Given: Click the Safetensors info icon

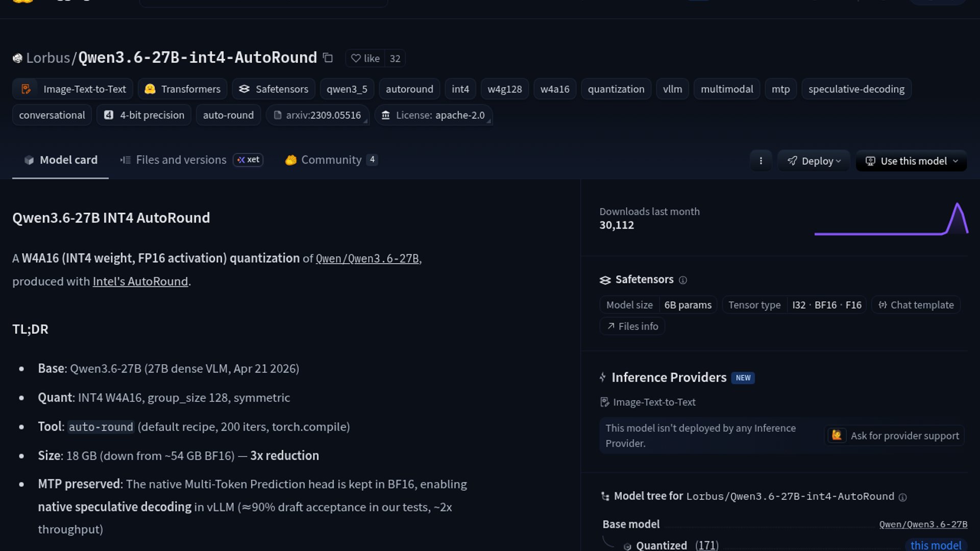Looking at the screenshot, I should 683,280.
